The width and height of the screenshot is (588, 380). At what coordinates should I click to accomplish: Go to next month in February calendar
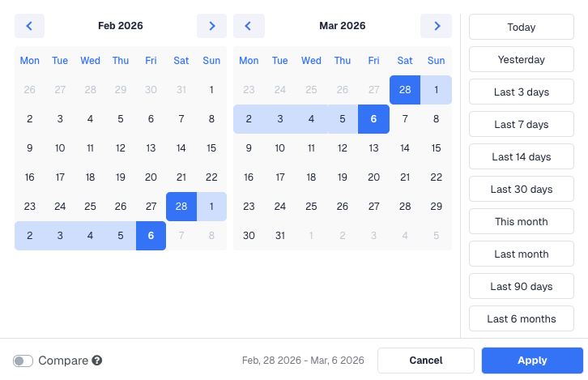click(211, 26)
